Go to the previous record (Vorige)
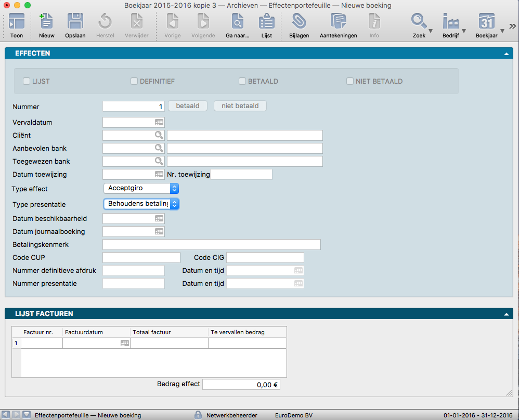Screen dimensions: 519x420 [173, 22]
